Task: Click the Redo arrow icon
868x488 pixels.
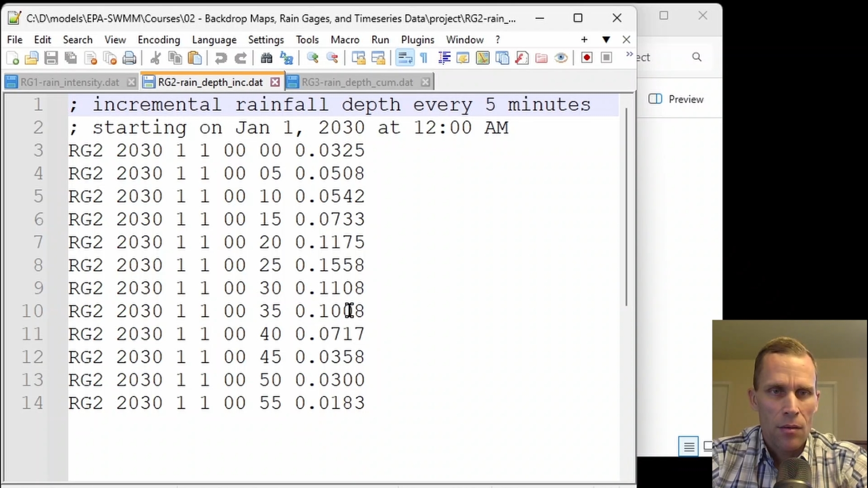Action: (x=241, y=58)
